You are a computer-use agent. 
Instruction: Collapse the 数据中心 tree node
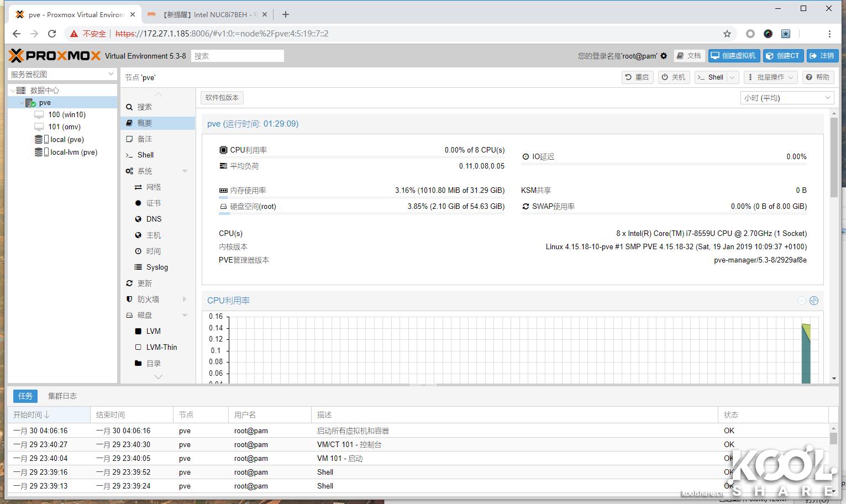[x=12, y=90]
